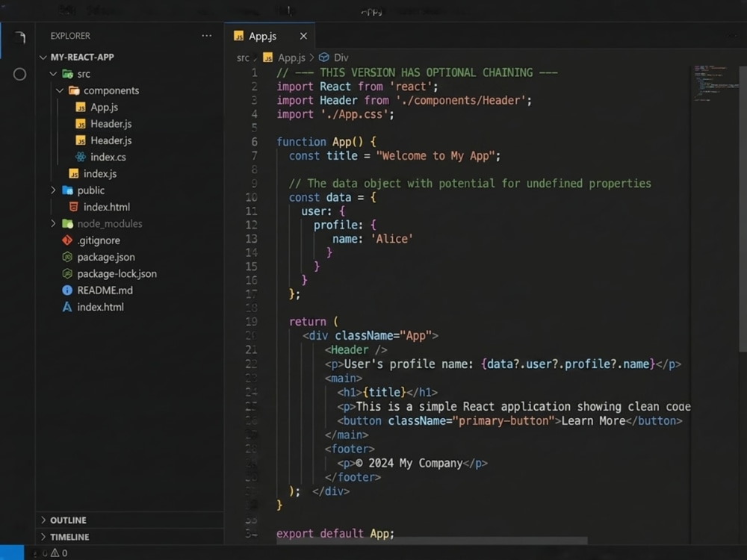Click 'Welcome to My App' string
747x560 pixels.
436,156
